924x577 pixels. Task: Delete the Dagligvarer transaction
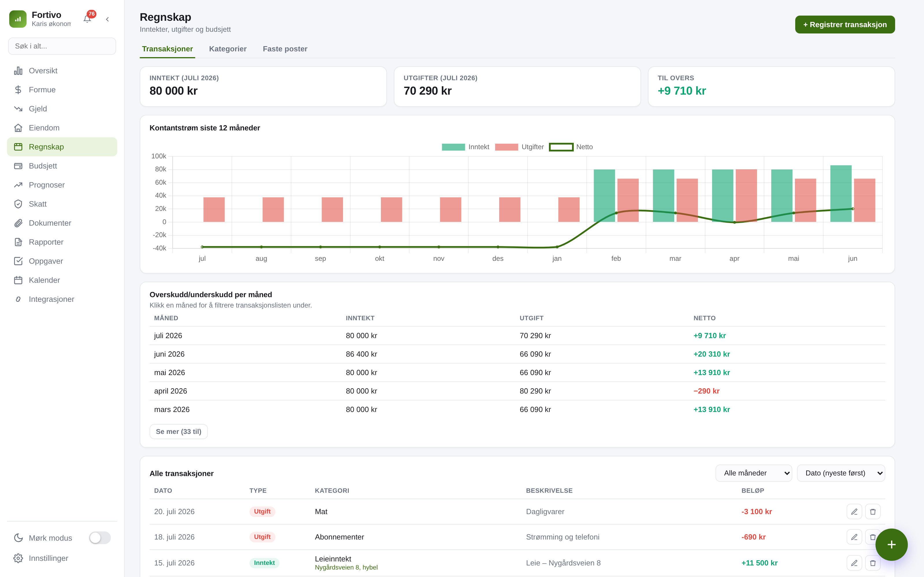[x=872, y=512]
